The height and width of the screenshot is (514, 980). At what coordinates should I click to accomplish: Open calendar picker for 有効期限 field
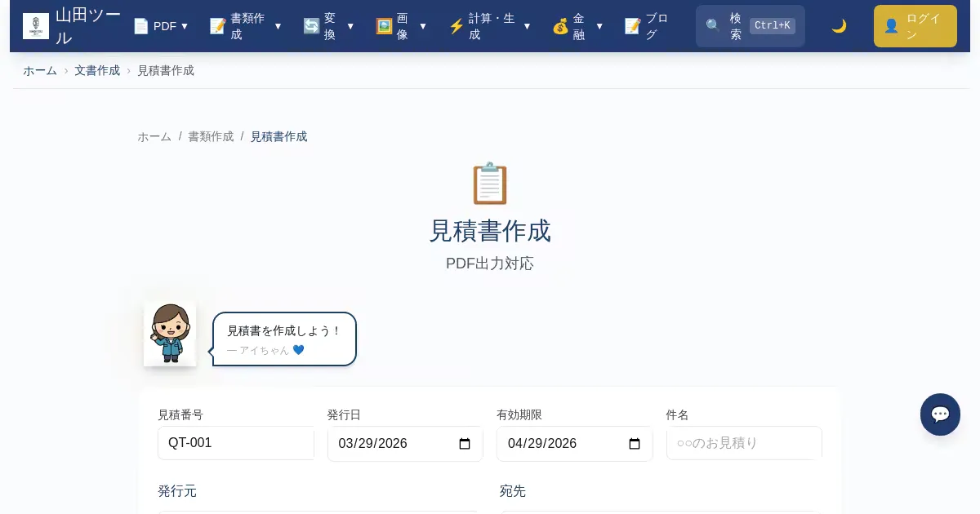coord(634,444)
